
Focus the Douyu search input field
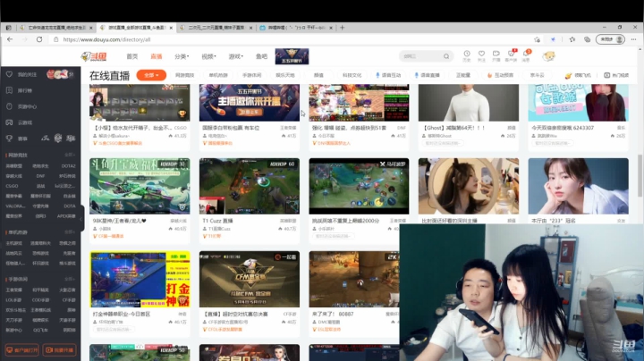click(x=421, y=56)
